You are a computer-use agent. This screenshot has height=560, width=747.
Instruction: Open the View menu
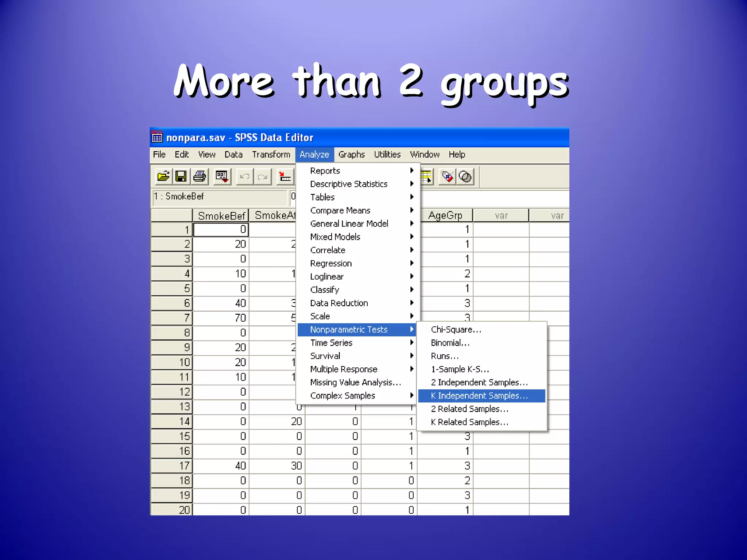pyautogui.click(x=207, y=155)
